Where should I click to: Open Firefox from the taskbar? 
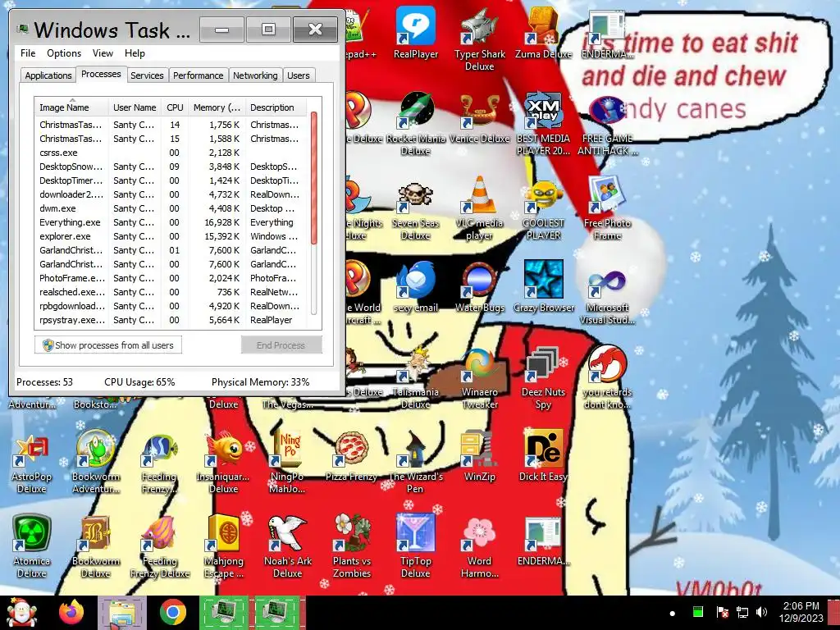(71, 612)
